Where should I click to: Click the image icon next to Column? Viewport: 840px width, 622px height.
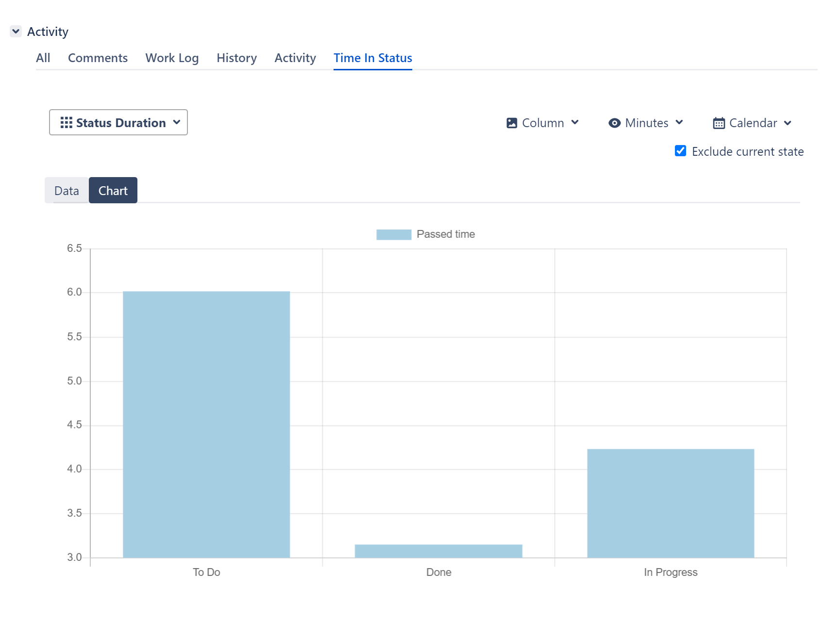coord(512,123)
